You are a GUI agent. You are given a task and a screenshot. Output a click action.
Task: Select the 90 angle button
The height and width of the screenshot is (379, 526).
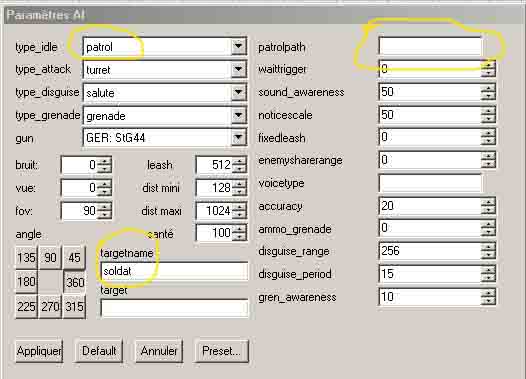[x=50, y=258]
